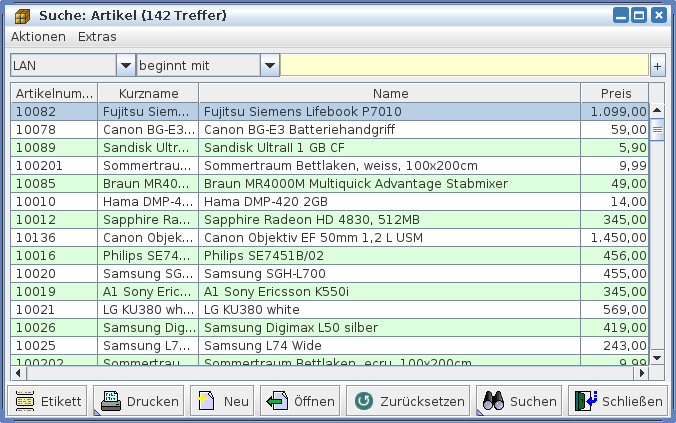Expand the LAN field dropdown arrow

coord(125,65)
